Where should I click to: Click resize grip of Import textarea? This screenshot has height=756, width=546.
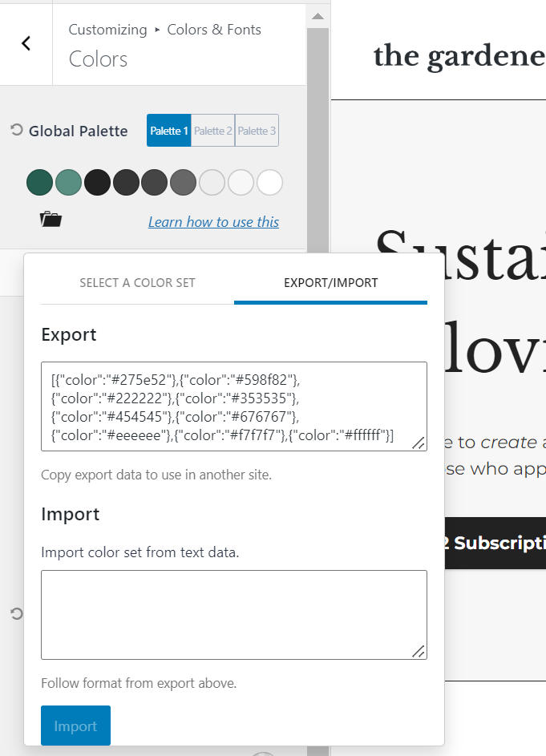419,651
